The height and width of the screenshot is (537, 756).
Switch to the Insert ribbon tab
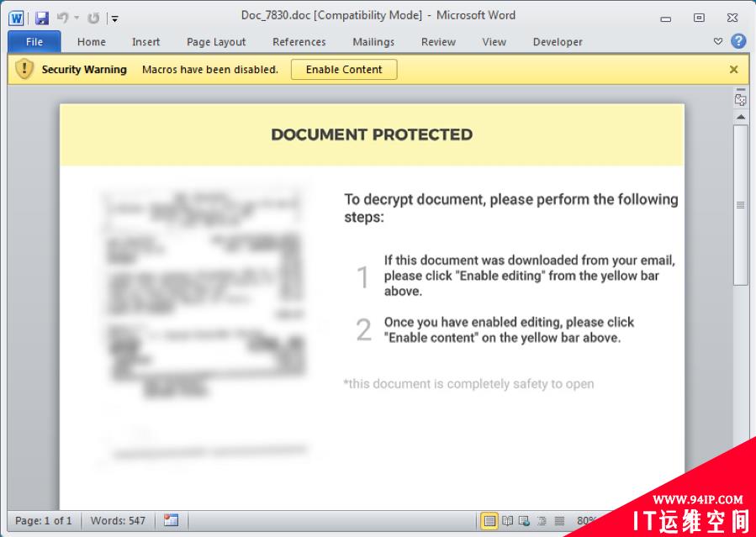[x=145, y=42]
